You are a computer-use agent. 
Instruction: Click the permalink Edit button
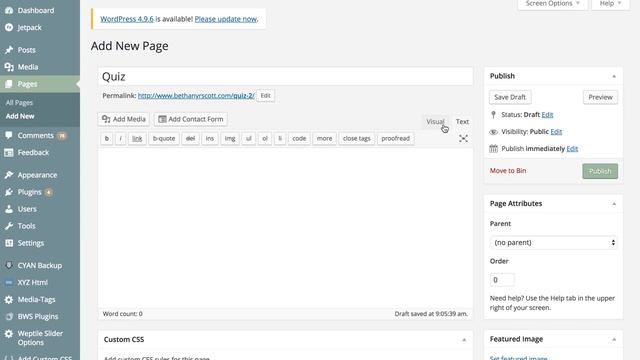[265, 96]
